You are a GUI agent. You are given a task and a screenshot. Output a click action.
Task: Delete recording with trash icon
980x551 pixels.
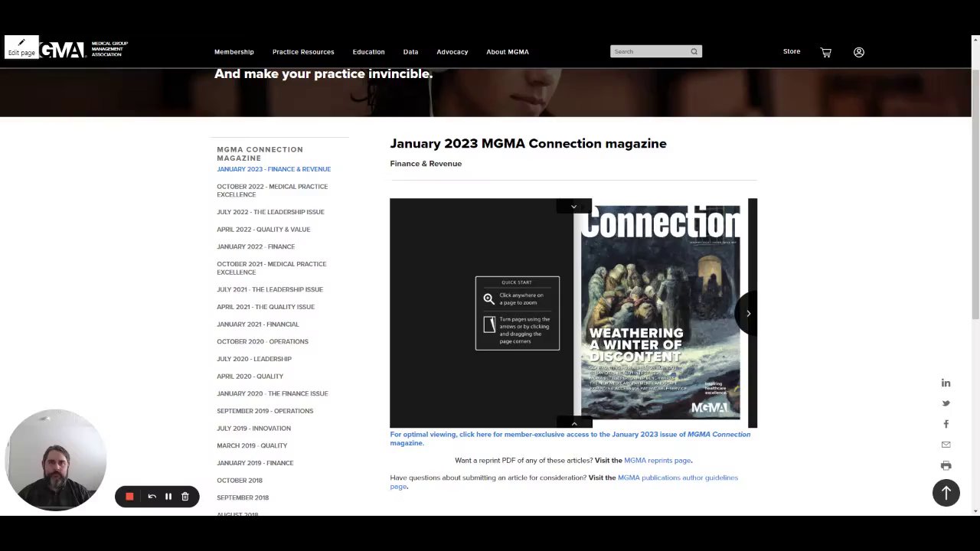pos(185,497)
